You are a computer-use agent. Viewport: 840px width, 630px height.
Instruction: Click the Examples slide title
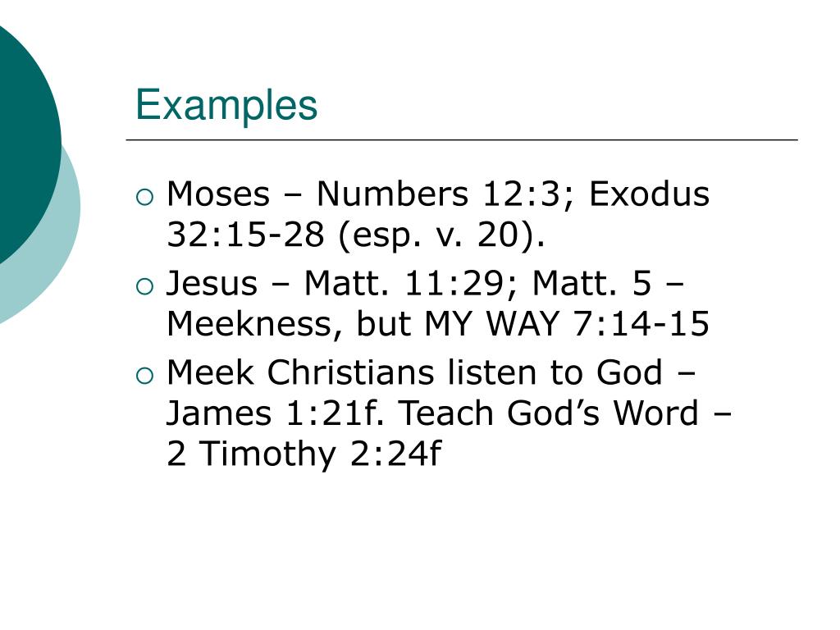[x=226, y=106]
